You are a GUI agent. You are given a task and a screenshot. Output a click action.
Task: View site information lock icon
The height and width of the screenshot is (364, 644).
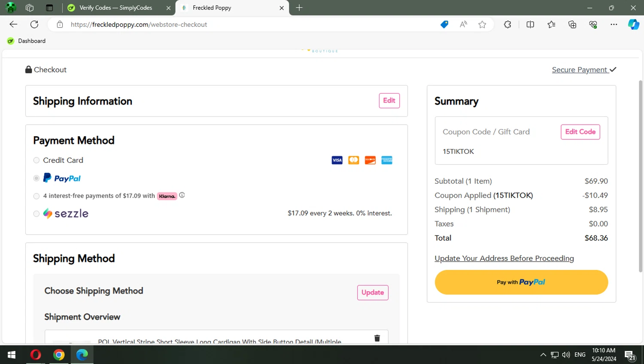click(60, 24)
